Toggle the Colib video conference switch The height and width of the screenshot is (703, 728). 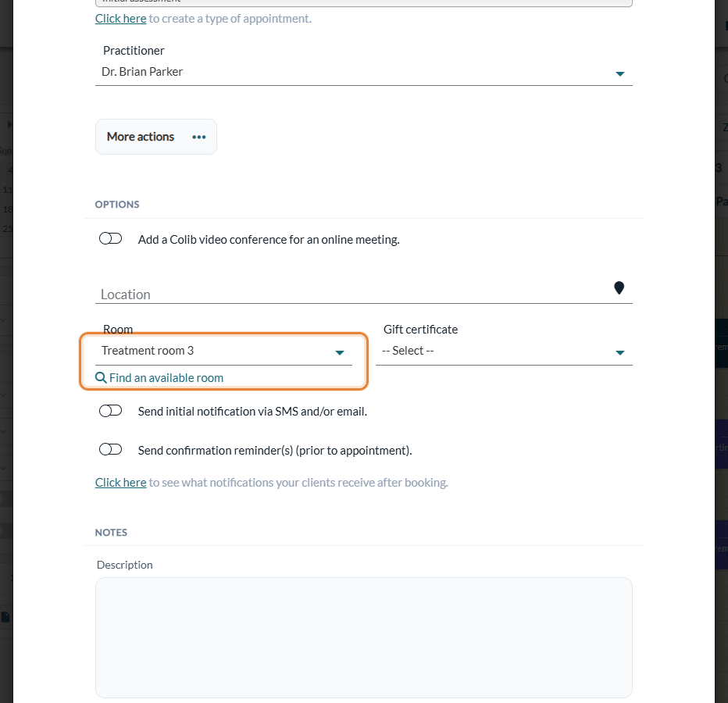pyautogui.click(x=110, y=239)
